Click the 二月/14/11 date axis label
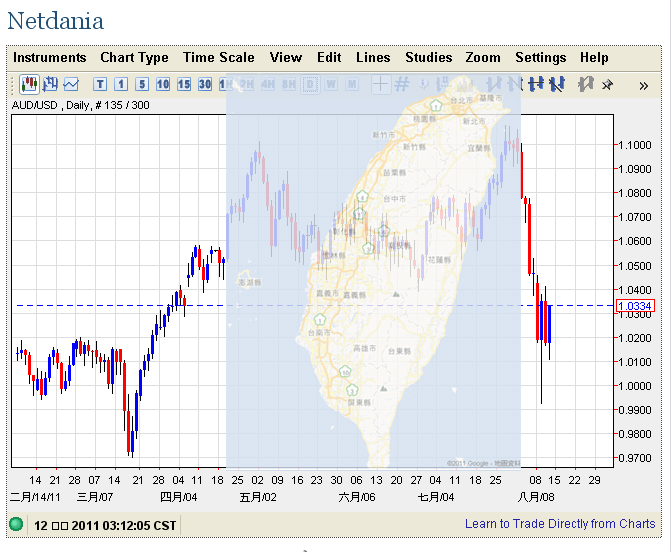The height and width of the screenshot is (552, 671). click(x=35, y=497)
